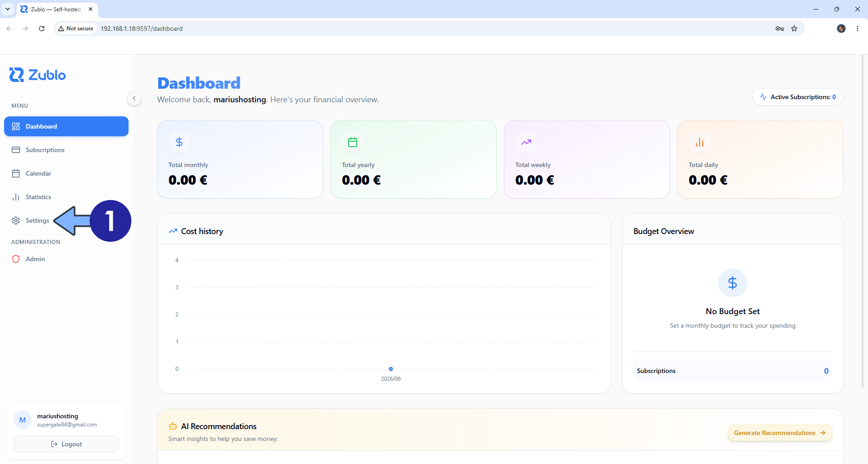
Task: Click the 2026/06 data point on chart
Action: pyautogui.click(x=391, y=369)
